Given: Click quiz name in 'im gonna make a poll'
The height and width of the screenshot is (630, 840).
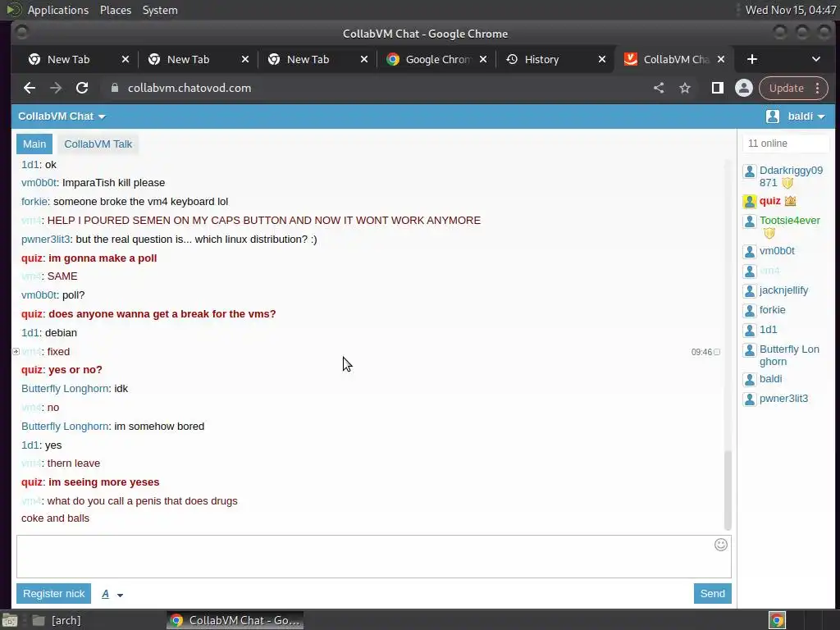Looking at the screenshot, I should point(32,258).
